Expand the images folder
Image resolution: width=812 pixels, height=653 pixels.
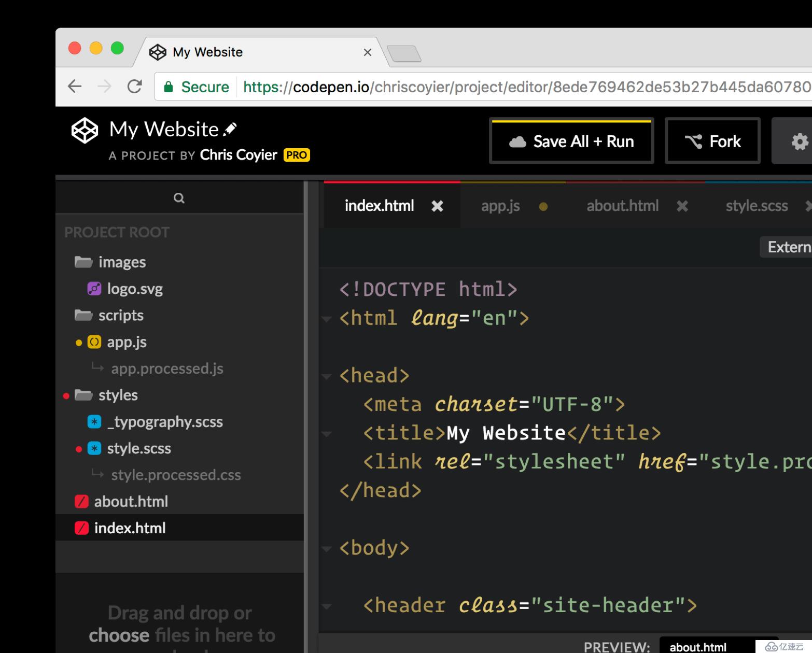click(110, 262)
